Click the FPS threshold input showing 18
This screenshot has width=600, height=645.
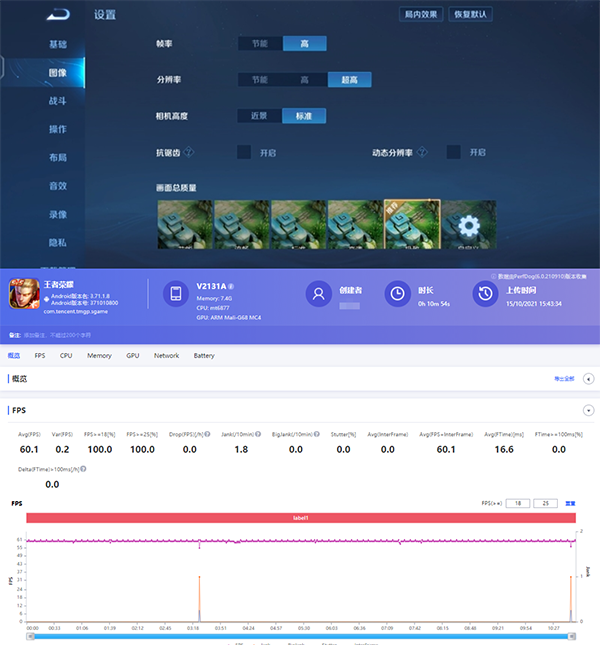(517, 503)
